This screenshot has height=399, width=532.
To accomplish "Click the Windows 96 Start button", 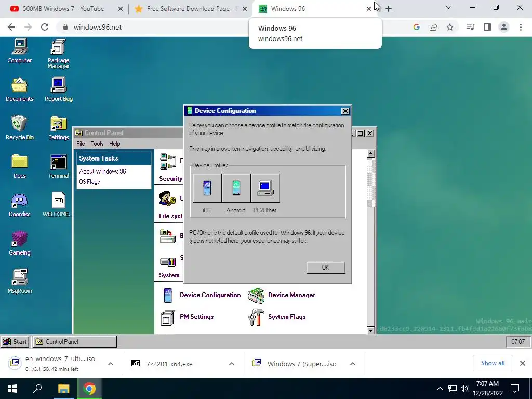I will [15, 342].
